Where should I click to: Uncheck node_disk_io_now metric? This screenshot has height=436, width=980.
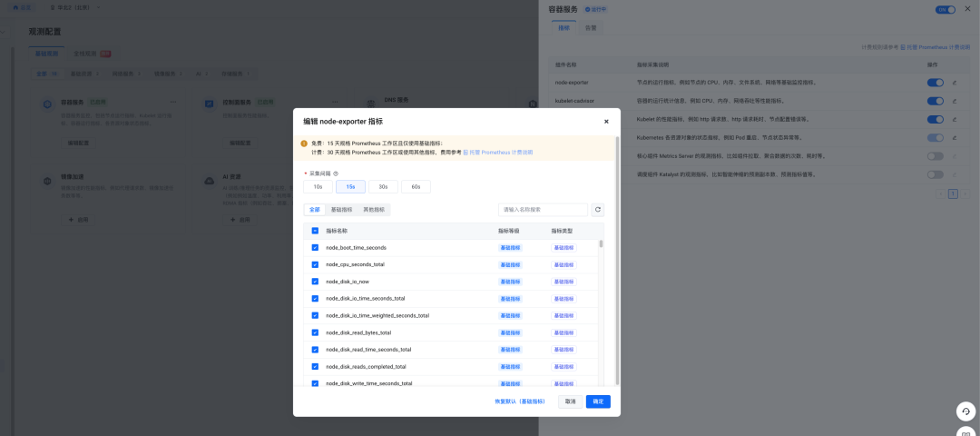(315, 282)
